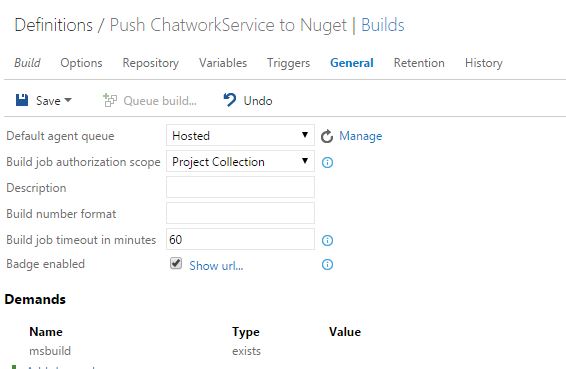The image size is (566, 369).
Task: Toggle the Badge enabled checkbox
Action: pos(176,264)
